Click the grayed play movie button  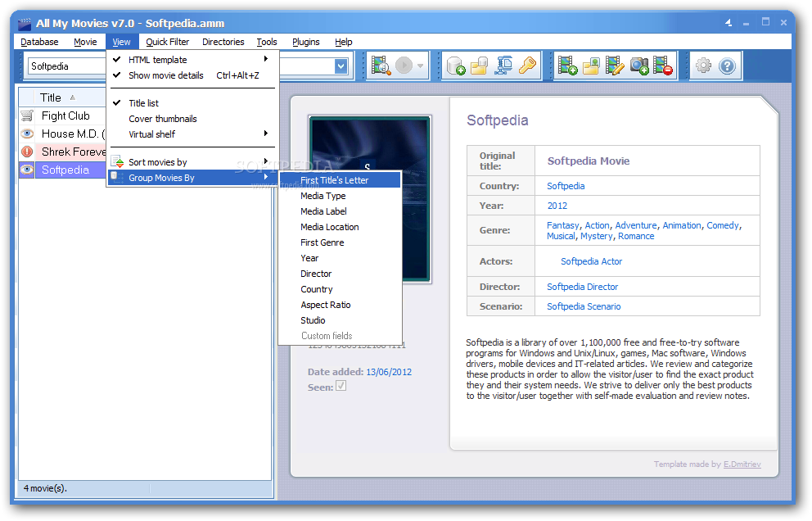[x=404, y=66]
